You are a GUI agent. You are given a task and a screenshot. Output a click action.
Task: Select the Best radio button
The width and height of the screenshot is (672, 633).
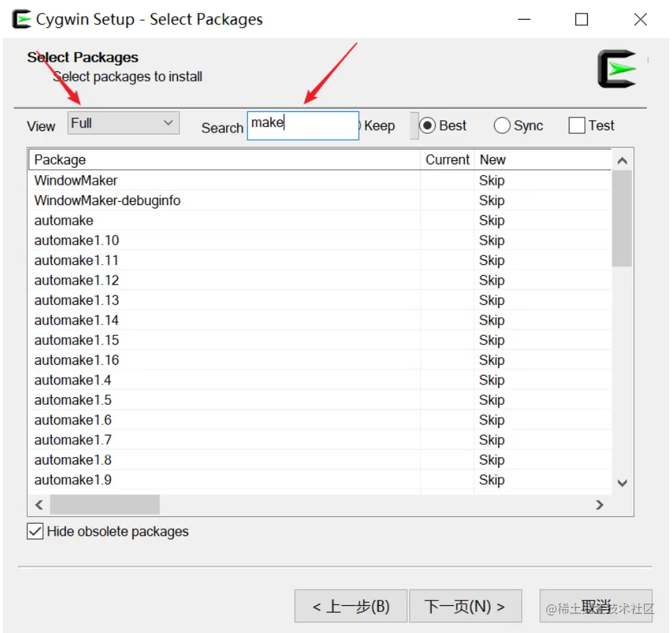(x=443, y=126)
